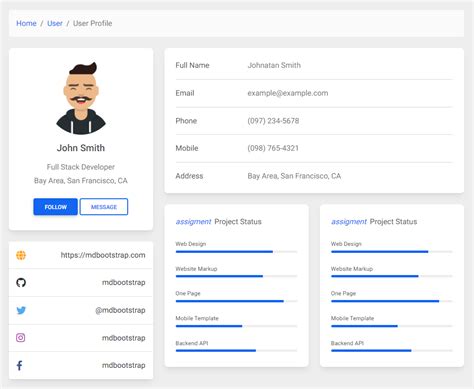Click the Web Design progress bar in the left card
The width and height of the screenshot is (474, 389).
pos(236,252)
